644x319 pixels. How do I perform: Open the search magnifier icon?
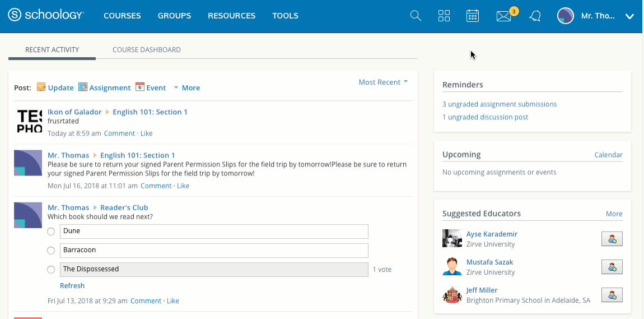tap(416, 16)
